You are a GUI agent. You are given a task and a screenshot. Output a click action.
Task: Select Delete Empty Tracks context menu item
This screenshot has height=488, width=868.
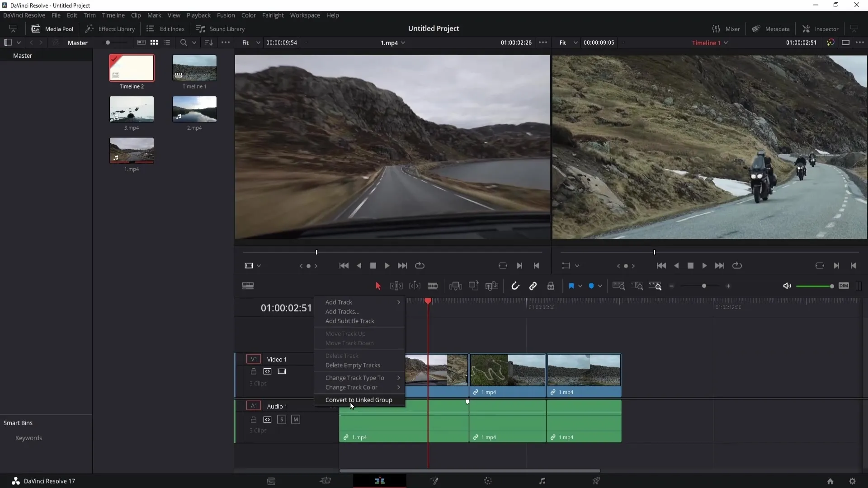click(353, 365)
